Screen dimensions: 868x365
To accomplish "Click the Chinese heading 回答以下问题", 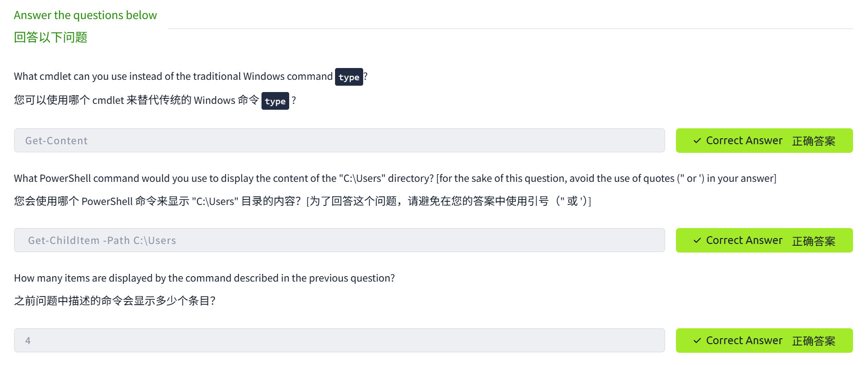I will pos(50,37).
